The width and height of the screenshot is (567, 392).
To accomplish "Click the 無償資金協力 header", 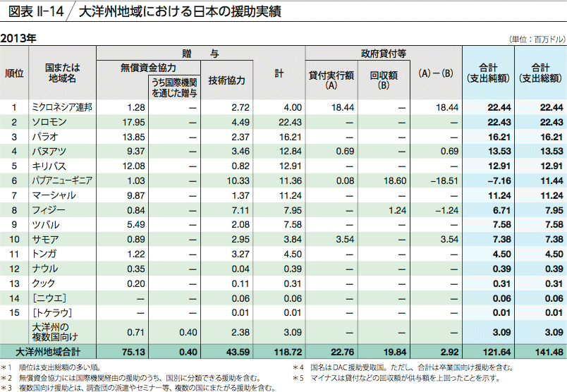I will pos(148,68).
